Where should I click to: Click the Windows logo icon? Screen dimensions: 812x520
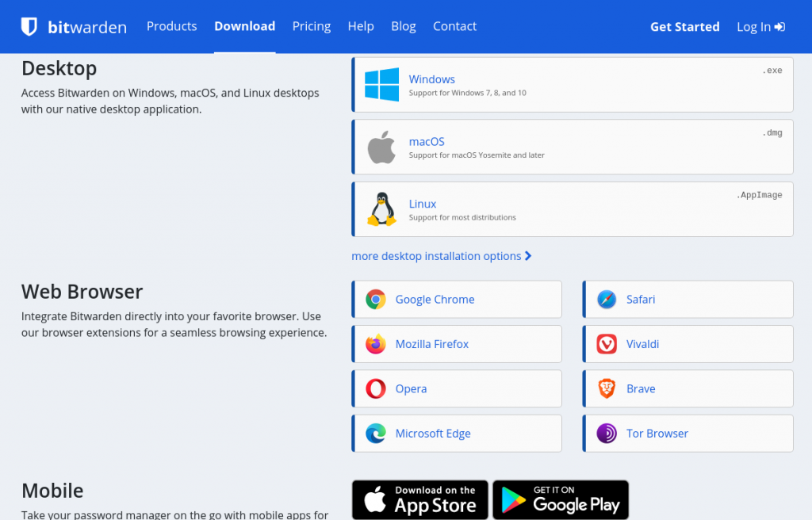[x=381, y=85]
